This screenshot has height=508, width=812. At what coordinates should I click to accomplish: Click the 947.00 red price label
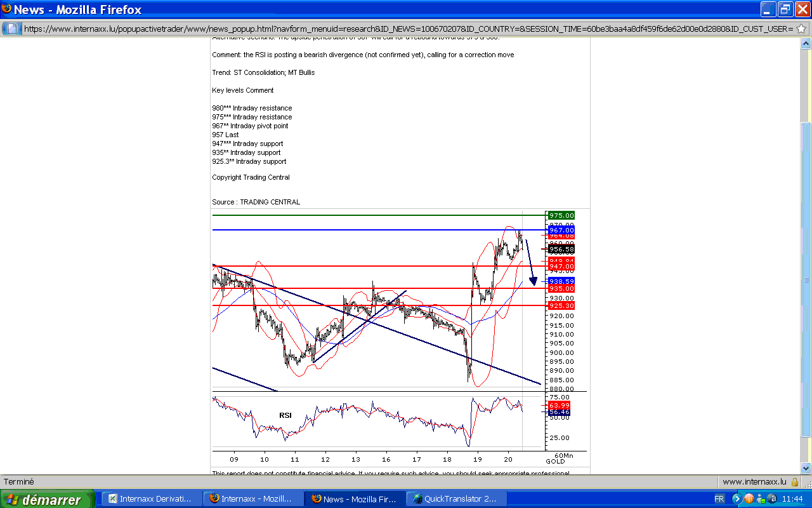[x=561, y=267]
